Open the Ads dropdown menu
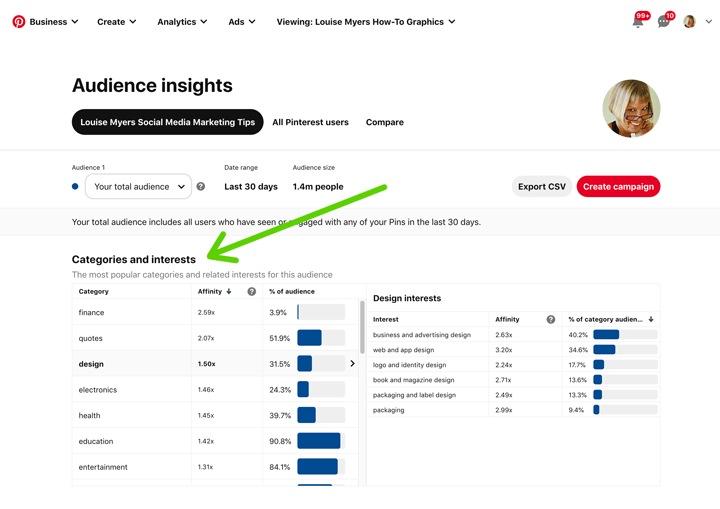 [242, 22]
